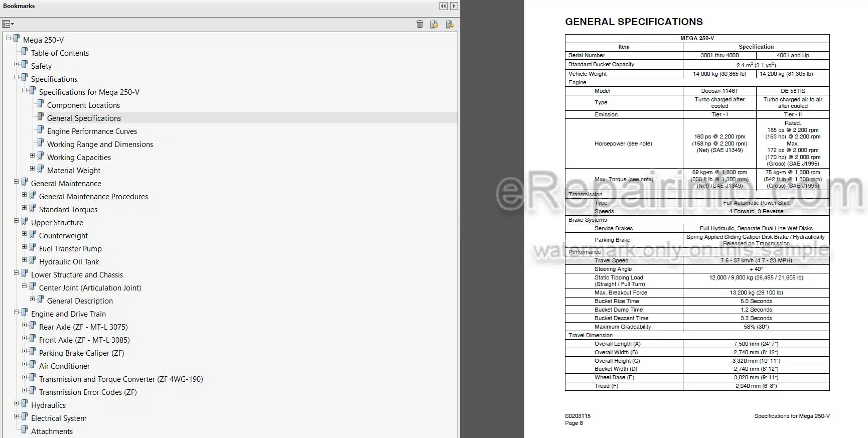Expand the Material Weight bookmark
This screenshot has width=868, height=438.
click(x=32, y=169)
